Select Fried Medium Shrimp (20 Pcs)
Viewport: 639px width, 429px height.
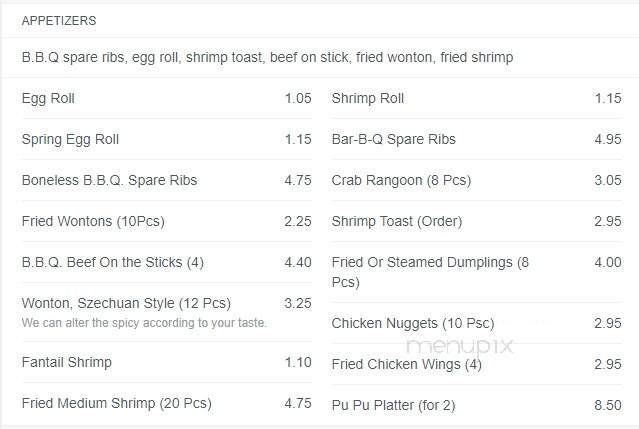[x=116, y=403]
